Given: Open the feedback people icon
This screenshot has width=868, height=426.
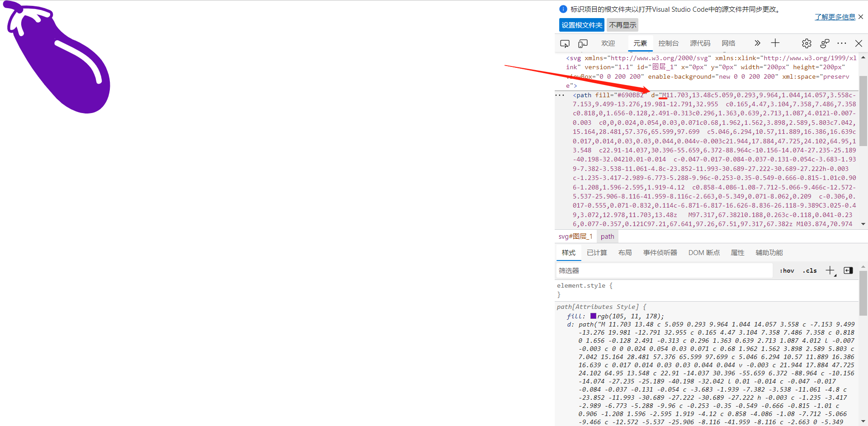Looking at the screenshot, I should coord(825,43).
